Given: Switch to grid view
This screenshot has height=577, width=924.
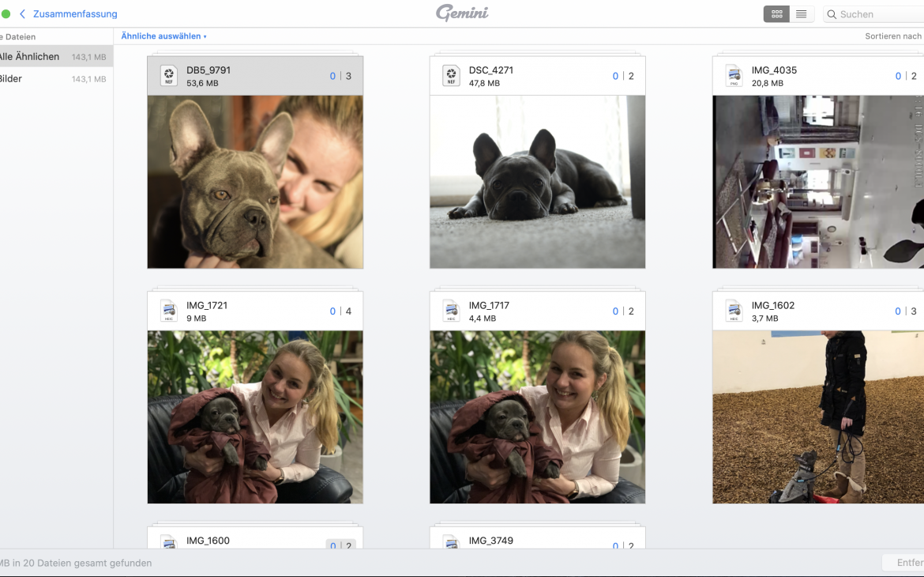Looking at the screenshot, I should (x=776, y=14).
